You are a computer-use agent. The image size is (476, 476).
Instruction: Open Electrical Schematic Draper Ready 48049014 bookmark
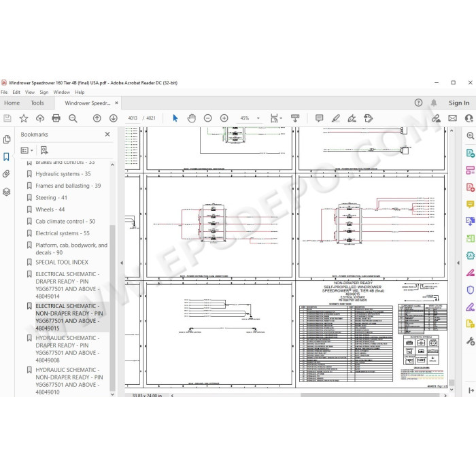pos(68,285)
